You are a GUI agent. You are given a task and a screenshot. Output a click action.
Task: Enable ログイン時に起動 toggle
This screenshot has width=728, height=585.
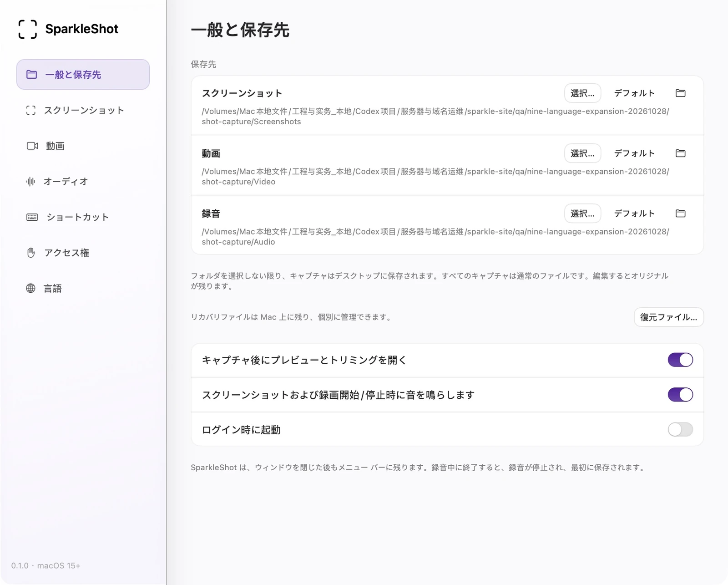pos(680,429)
